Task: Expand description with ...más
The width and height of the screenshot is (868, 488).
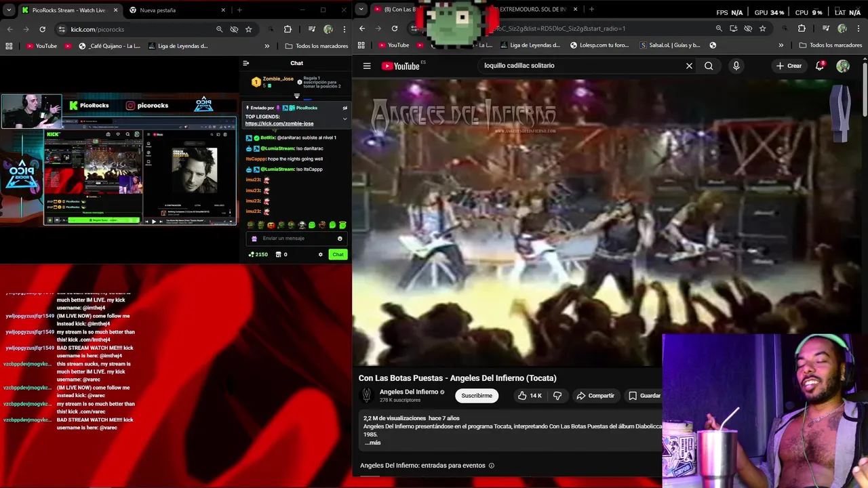Action: tap(373, 443)
